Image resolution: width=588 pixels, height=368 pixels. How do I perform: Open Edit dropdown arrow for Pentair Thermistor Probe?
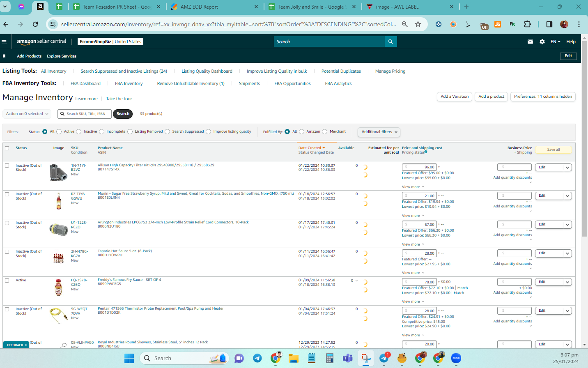pyautogui.click(x=568, y=311)
